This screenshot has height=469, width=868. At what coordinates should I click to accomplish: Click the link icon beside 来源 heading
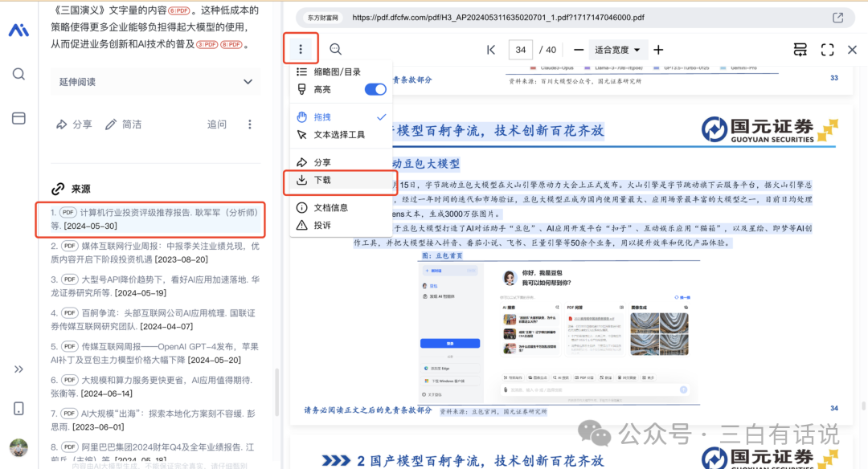click(x=58, y=190)
